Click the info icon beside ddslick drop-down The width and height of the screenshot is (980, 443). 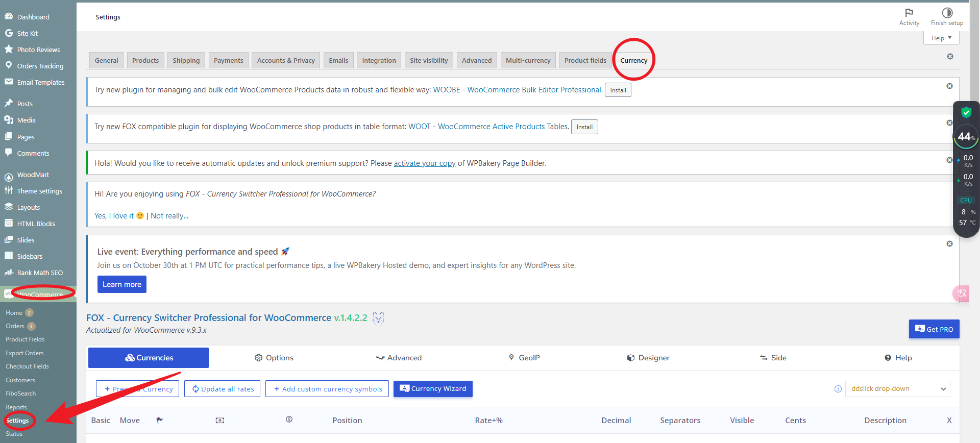coord(838,389)
